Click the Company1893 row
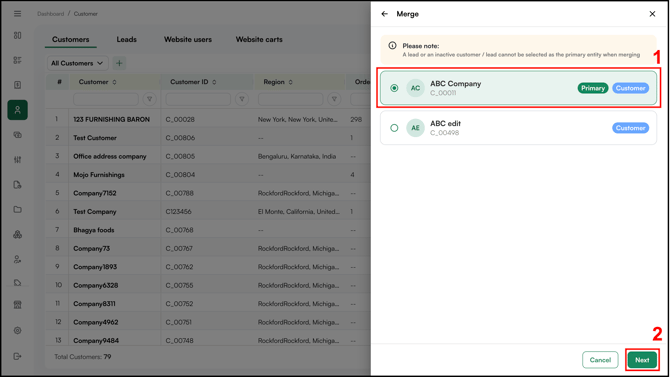Image resolution: width=670 pixels, height=377 pixels. (x=208, y=266)
